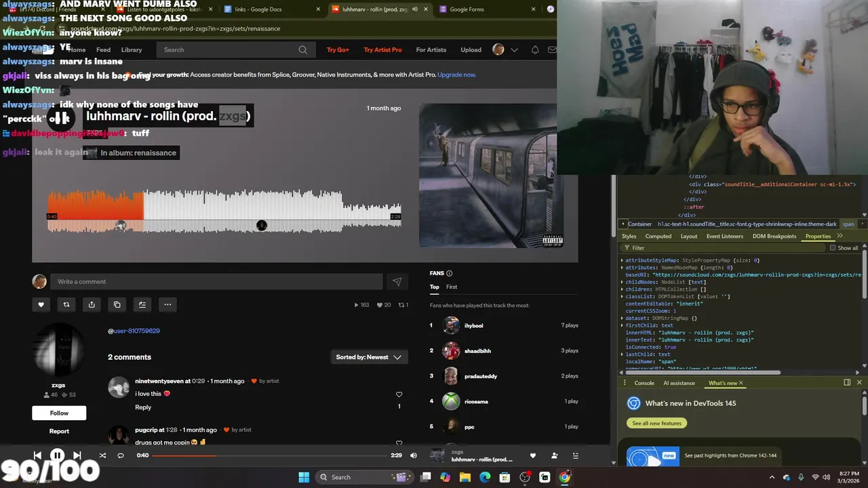
Task: Open the share icon under the comment box
Action: pyautogui.click(x=92, y=304)
